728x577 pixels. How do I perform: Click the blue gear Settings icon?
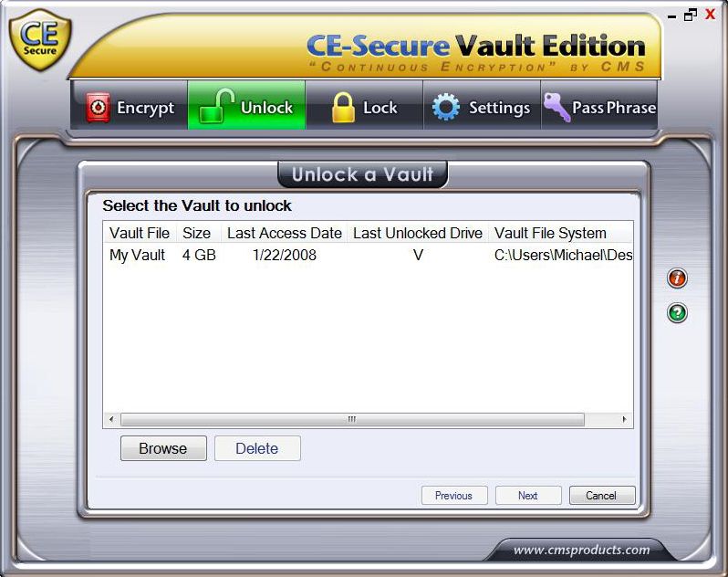pos(446,108)
